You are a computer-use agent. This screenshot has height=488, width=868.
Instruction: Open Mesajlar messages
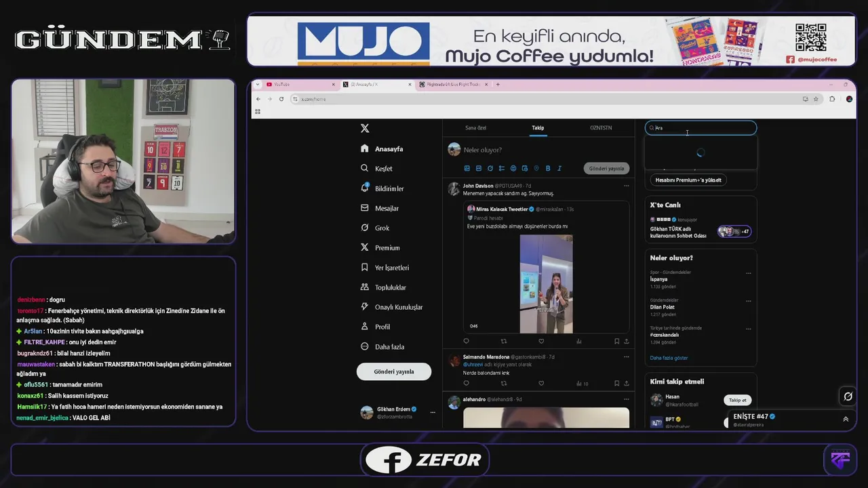click(380, 208)
